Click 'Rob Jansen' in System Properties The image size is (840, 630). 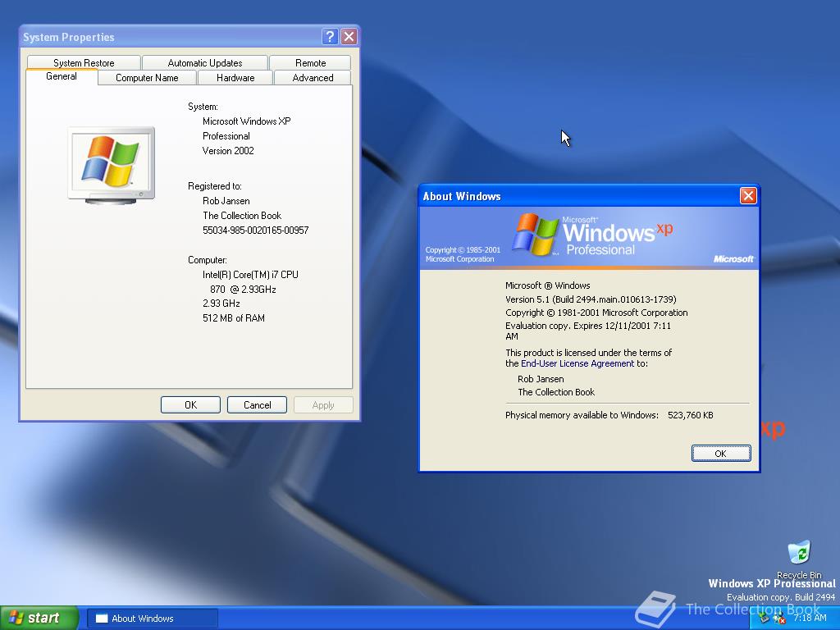pyautogui.click(x=226, y=201)
